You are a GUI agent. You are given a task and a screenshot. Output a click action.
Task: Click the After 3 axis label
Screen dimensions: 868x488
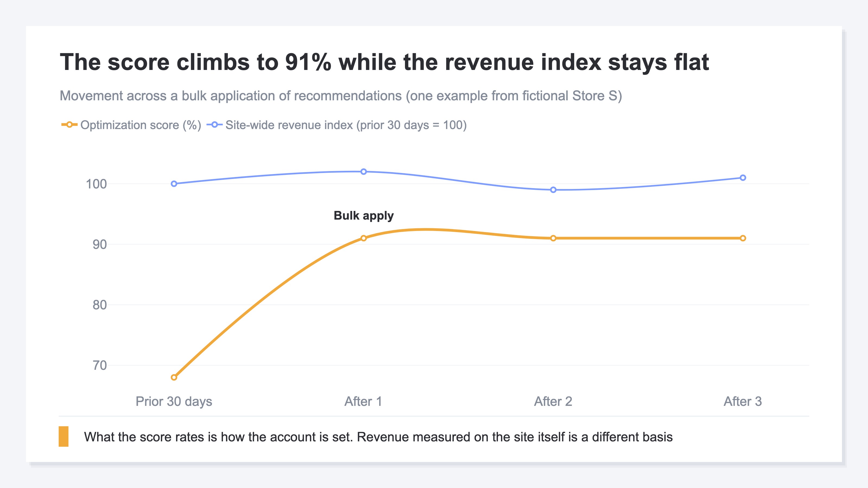coord(743,402)
